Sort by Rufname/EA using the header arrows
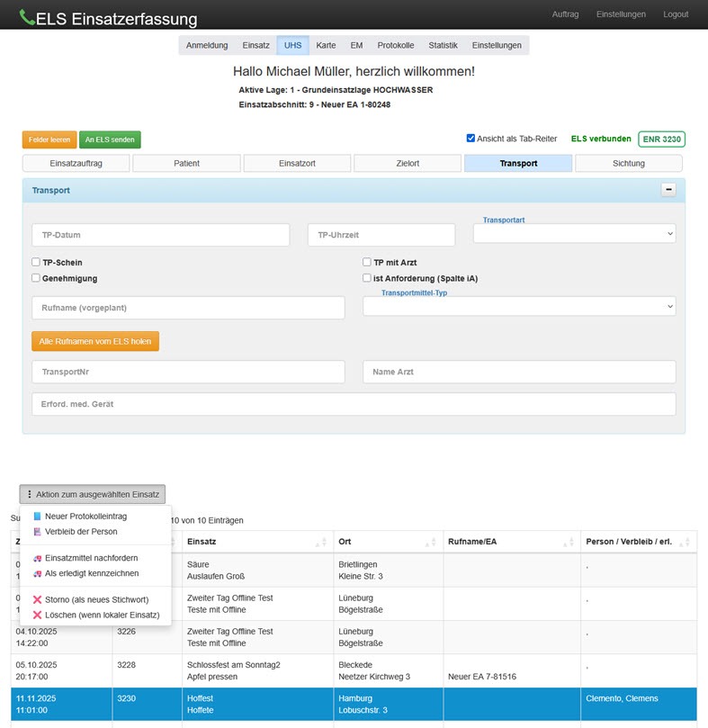 pyautogui.click(x=569, y=542)
